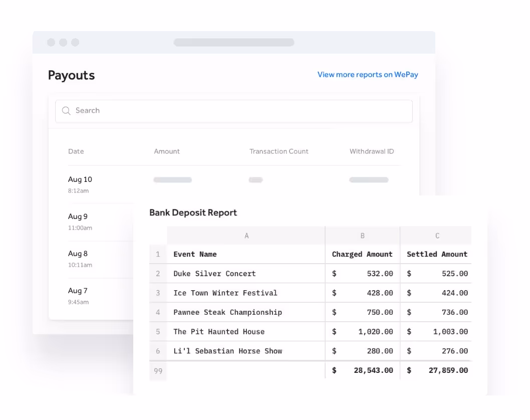Click the Transaction Count column header
The image size is (530, 420).
click(x=279, y=151)
